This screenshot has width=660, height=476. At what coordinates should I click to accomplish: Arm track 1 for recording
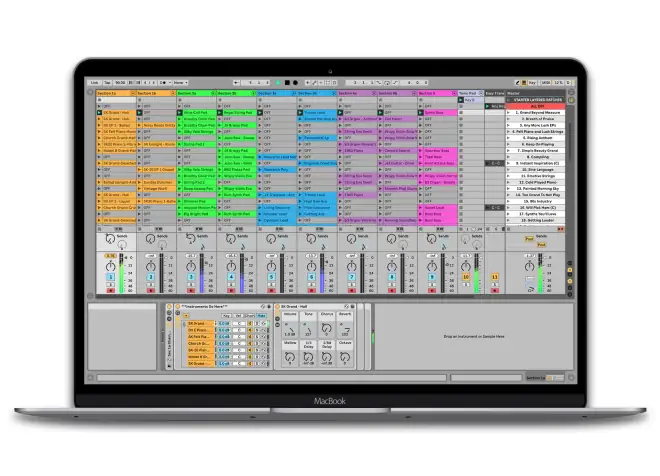click(111, 290)
